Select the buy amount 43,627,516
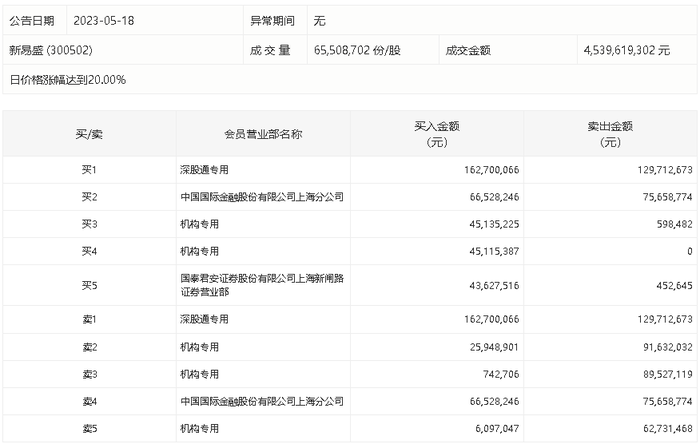The image size is (700, 444). pos(494,285)
